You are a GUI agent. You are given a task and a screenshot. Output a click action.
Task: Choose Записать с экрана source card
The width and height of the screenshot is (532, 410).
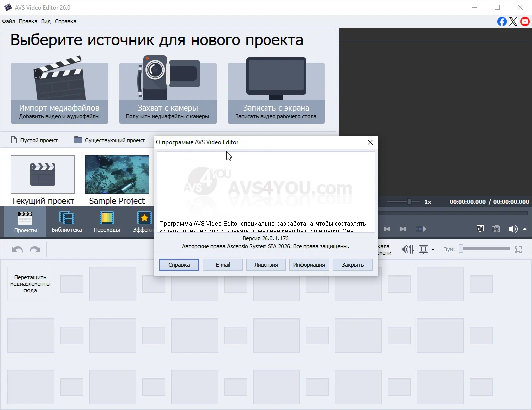point(276,93)
